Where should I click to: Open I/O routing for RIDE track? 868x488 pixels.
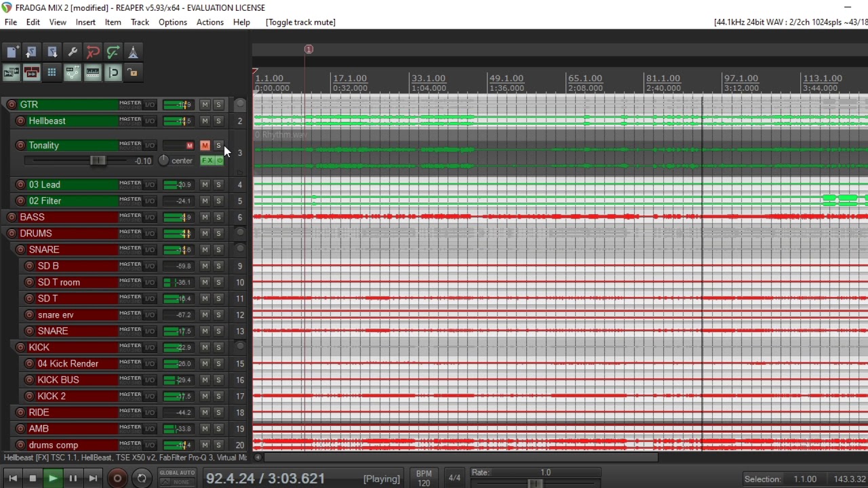coord(149,412)
